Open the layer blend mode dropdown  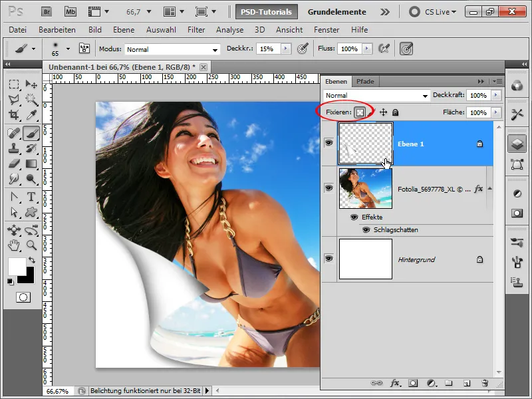[x=376, y=96]
